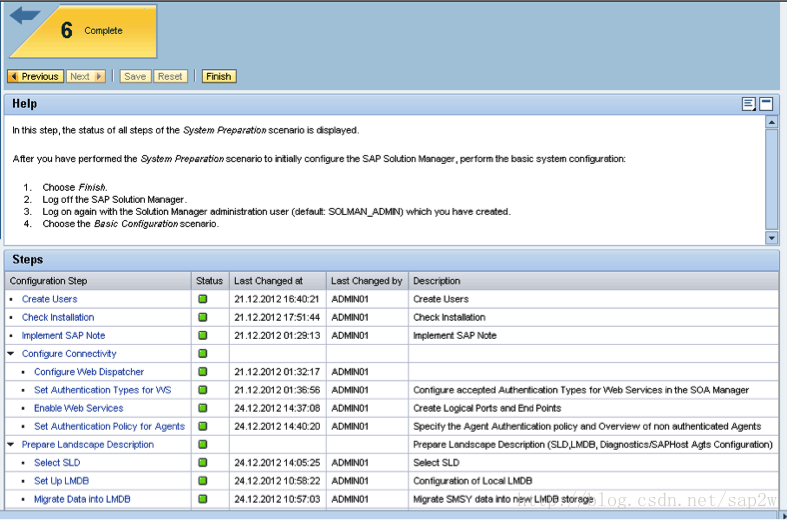
Task: Click green status icon for Configure Web Dispatcher
Action: click(x=203, y=372)
